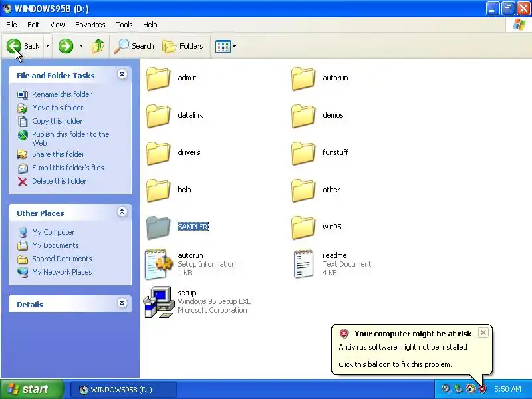The height and width of the screenshot is (399, 532).
Task: Open Shared Documents link
Action: pyautogui.click(x=62, y=259)
